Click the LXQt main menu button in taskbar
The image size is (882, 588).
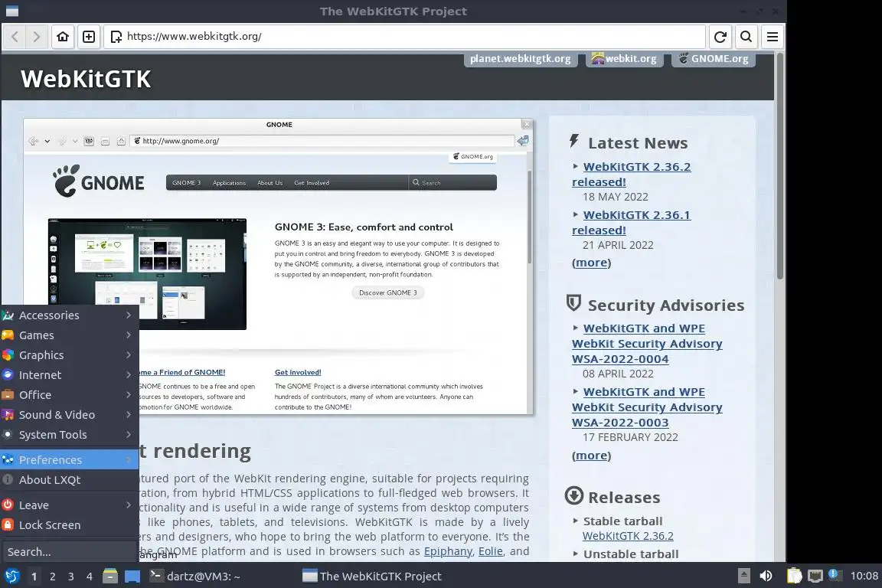11,577
